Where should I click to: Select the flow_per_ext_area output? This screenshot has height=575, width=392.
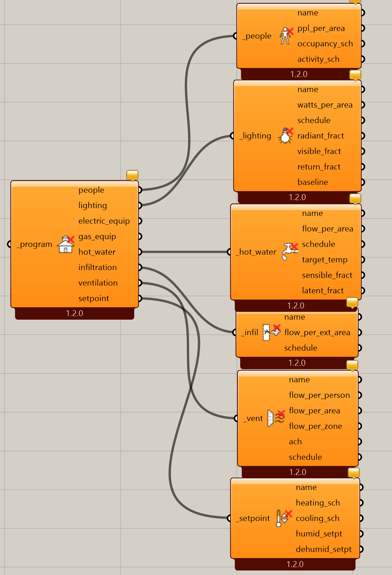[x=317, y=332]
